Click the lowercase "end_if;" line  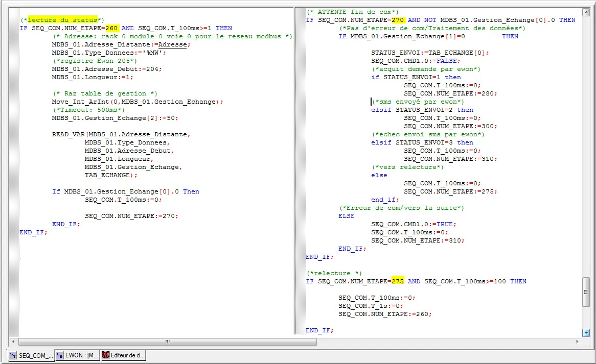[385, 200]
